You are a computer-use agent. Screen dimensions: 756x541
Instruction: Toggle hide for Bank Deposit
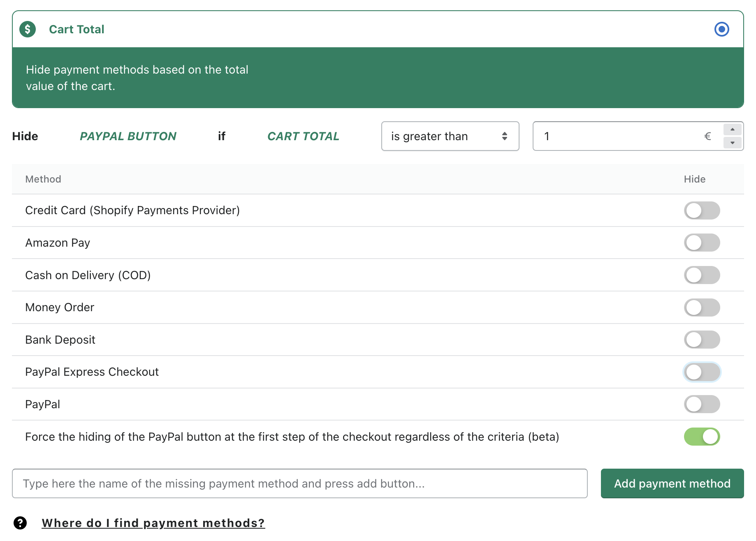702,340
